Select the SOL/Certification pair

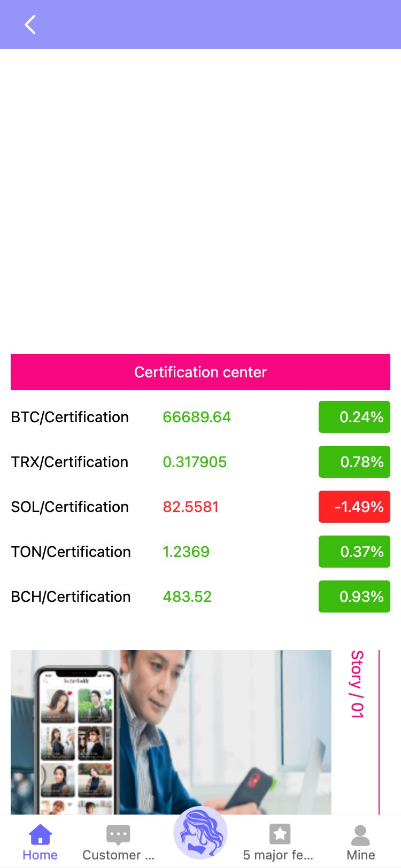coord(70,507)
